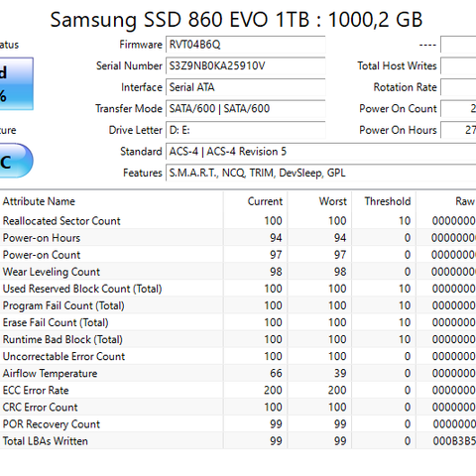476x476 pixels.
Task: Click the Rotation Rate value box
Action: pyautogui.click(x=458, y=87)
